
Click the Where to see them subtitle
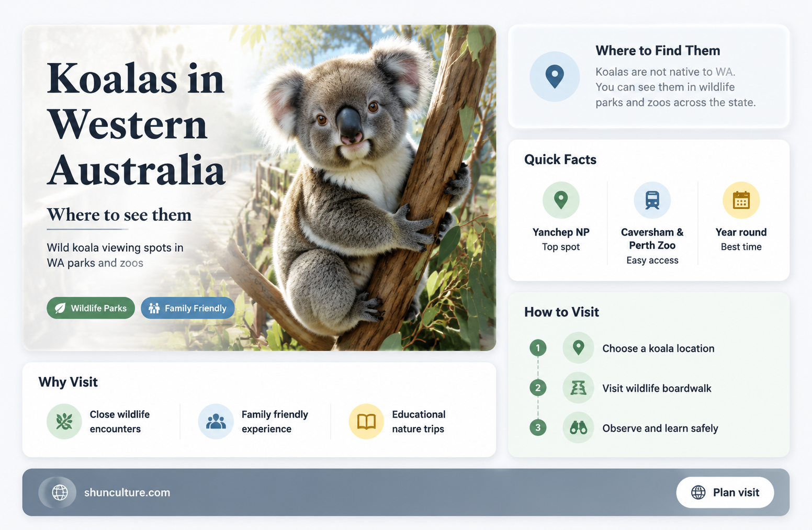point(119,215)
